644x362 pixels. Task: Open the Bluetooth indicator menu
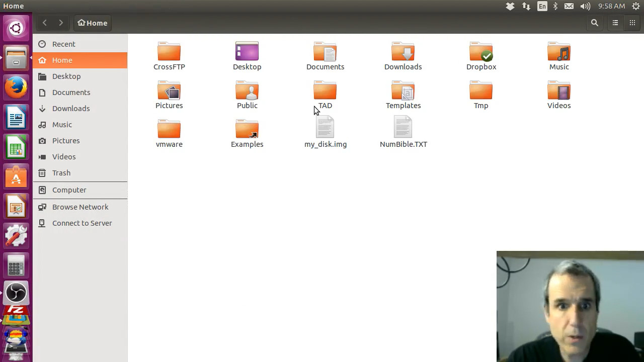coord(555,6)
